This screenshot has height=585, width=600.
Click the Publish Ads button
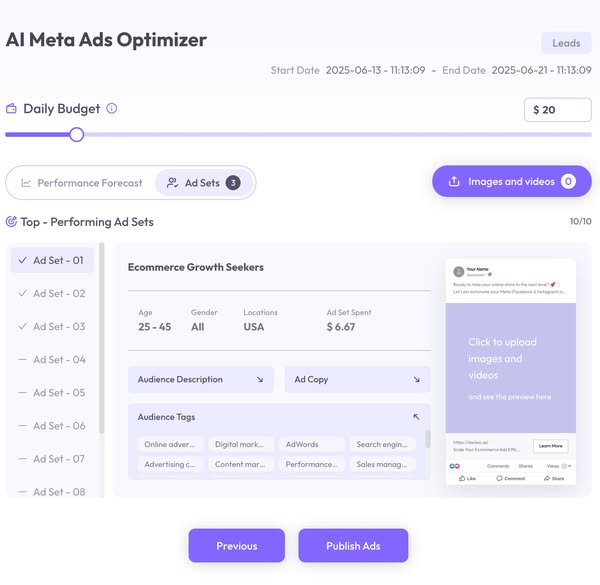pos(353,546)
